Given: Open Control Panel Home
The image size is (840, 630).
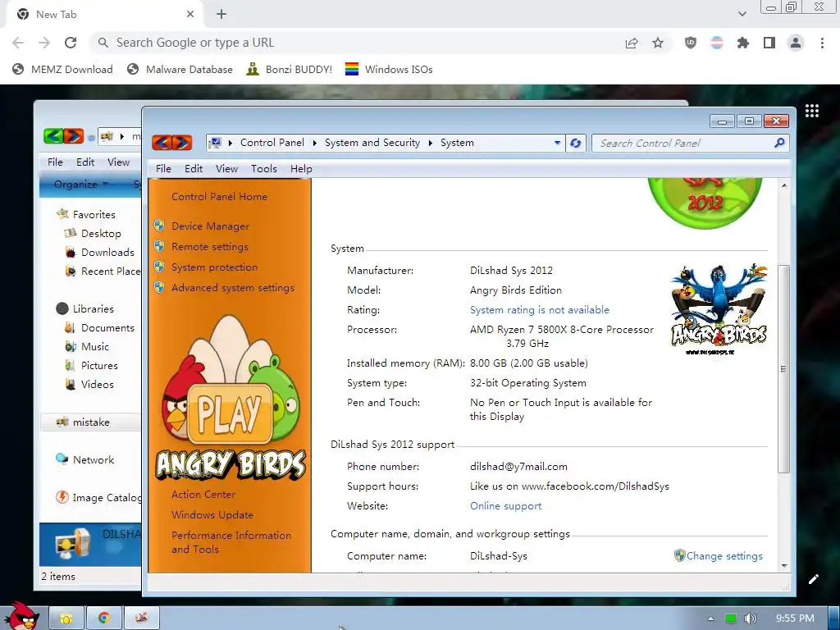Looking at the screenshot, I should (x=219, y=197).
